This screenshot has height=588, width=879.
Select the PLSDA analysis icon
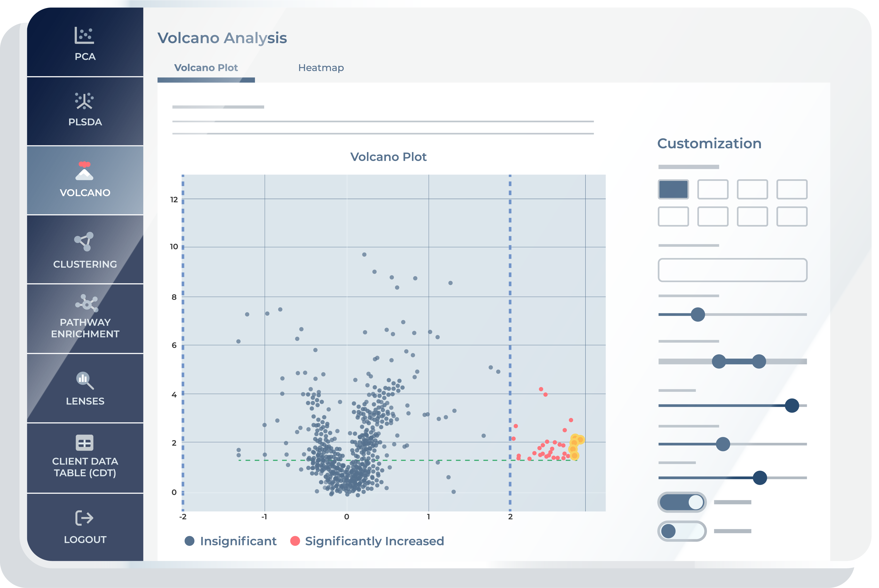(x=84, y=101)
